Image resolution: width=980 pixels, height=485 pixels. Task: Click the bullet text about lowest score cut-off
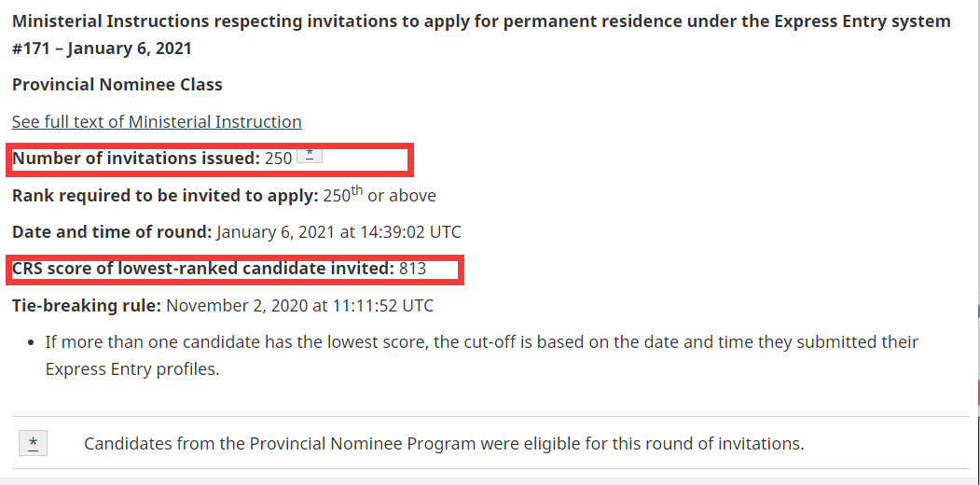coord(481,342)
